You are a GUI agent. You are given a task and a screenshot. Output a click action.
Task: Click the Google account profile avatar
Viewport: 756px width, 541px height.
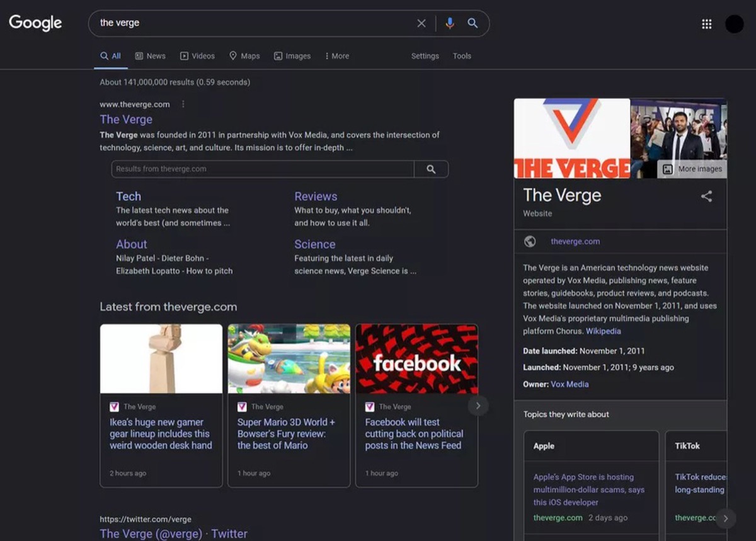coord(734,23)
